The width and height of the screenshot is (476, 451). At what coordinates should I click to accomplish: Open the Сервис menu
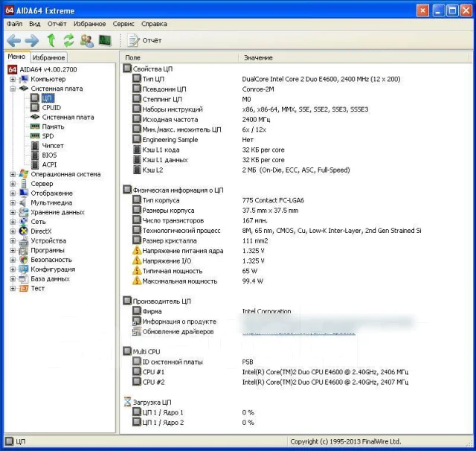tap(123, 24)
